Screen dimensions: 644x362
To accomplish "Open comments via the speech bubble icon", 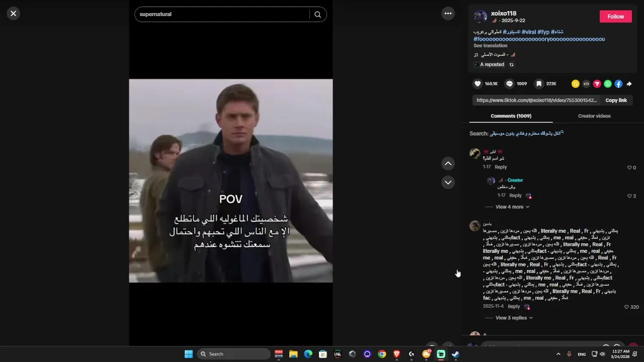I will 510,84.
